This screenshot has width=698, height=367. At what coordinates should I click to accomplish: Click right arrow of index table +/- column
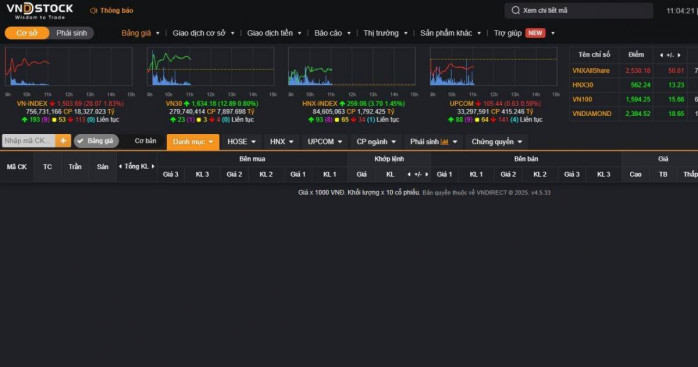pyautogui.click(x=679, y=55)
